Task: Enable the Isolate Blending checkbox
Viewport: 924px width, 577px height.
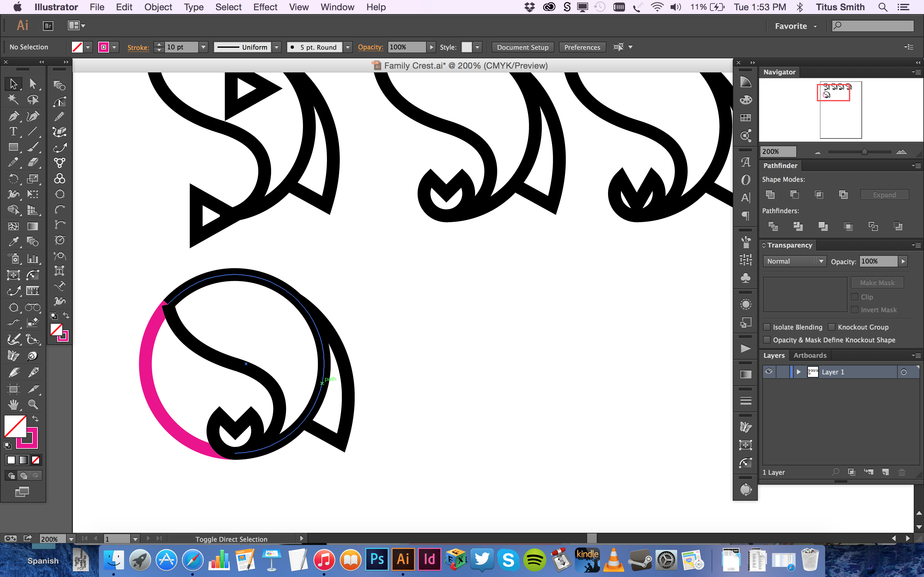Action: [x=767, y=327]
